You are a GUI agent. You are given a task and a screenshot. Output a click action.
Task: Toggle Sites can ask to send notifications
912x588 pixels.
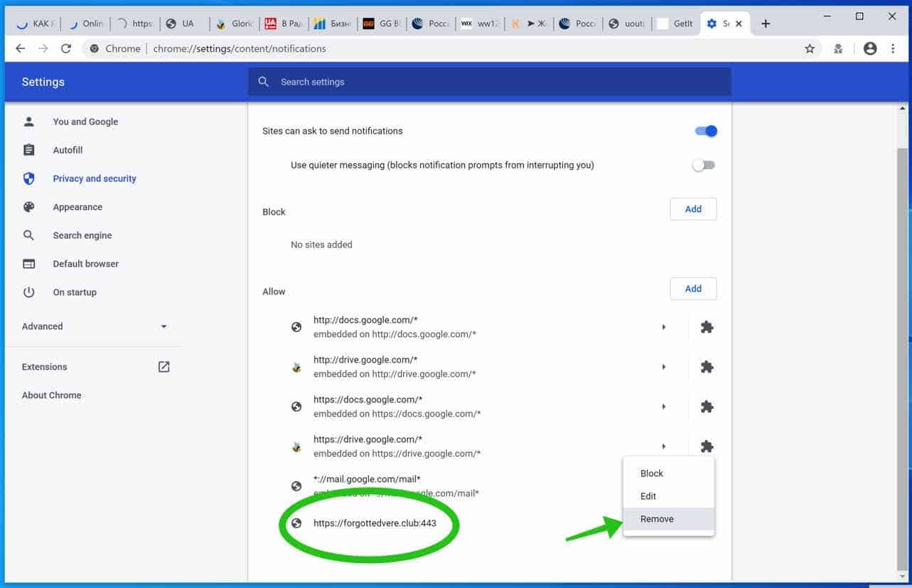click(x=706, y=131)
